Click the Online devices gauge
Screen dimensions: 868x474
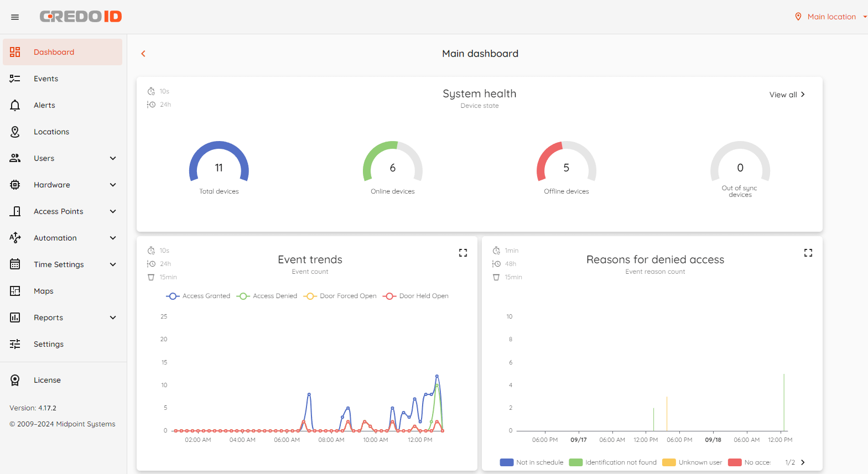click(x=393, y=168)
